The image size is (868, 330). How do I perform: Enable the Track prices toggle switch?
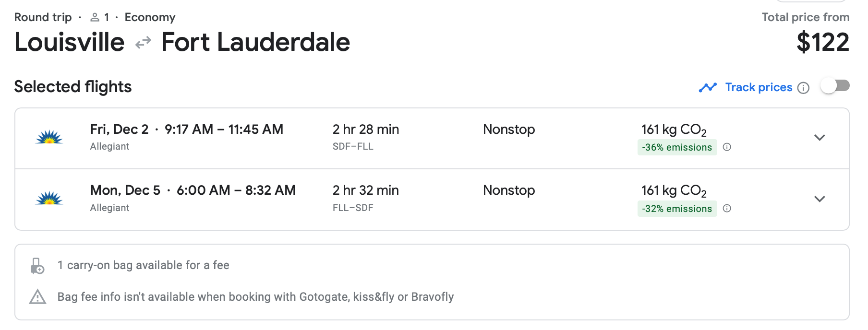point(835,86)
